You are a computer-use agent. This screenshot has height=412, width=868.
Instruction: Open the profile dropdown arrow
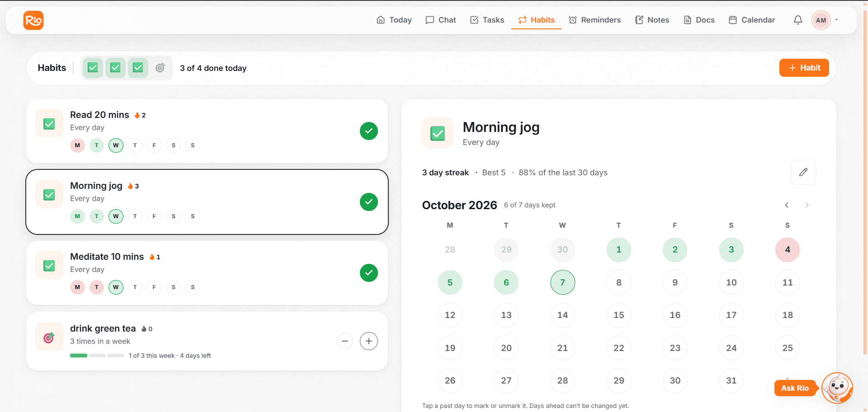point(837,20)
